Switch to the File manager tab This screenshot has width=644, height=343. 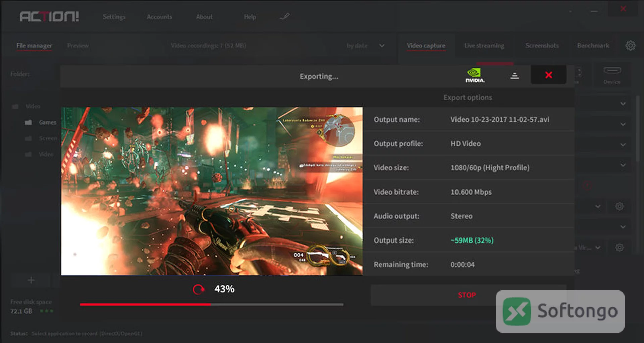[34, 46]
